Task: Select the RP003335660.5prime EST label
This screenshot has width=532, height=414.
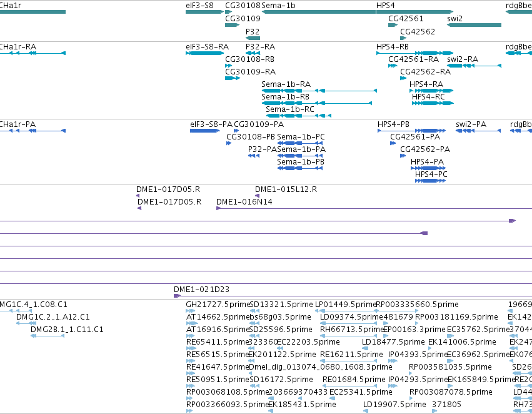Action: (x=418, y=305)
